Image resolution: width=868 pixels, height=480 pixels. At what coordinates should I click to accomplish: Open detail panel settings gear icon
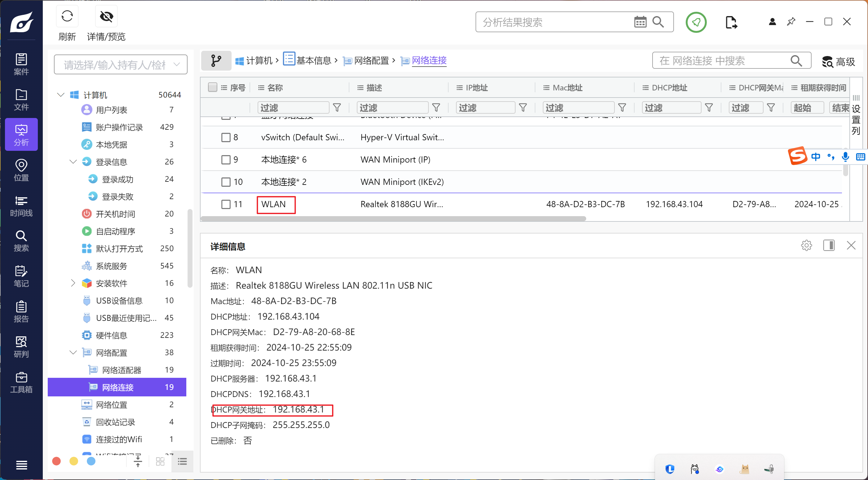click(806, 245)
